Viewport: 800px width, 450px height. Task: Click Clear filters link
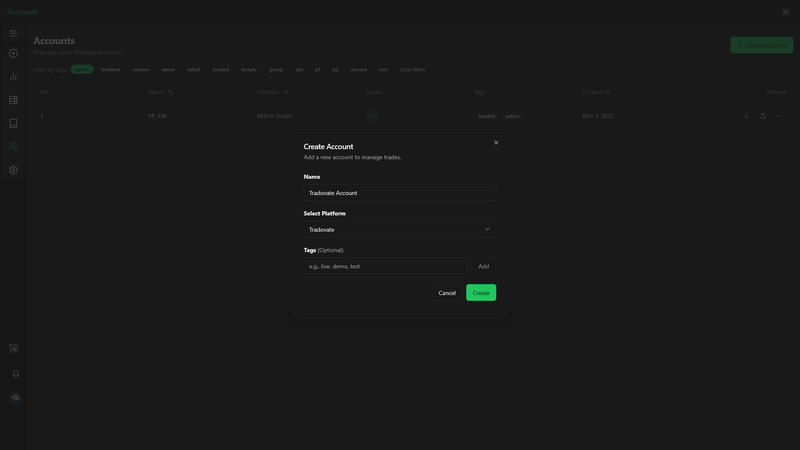point(412,69)
